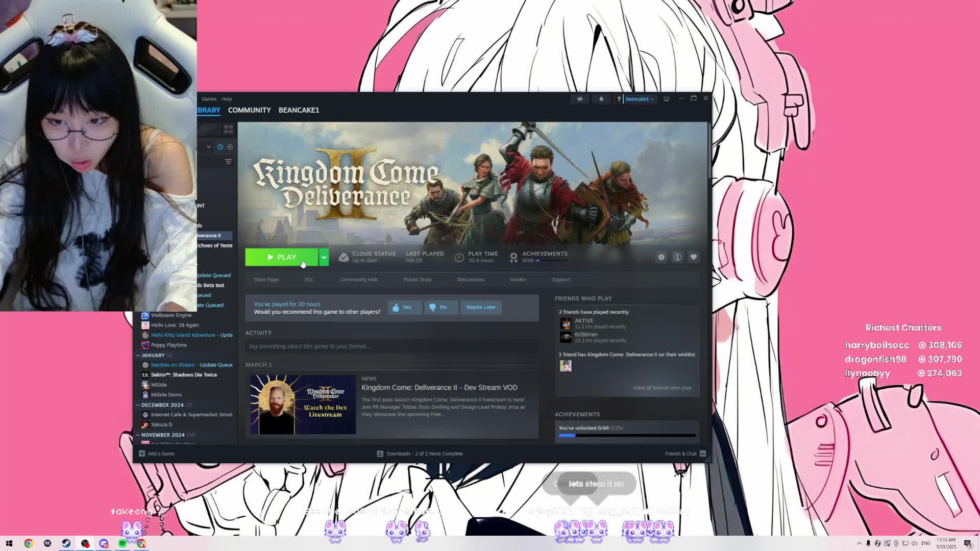Viewport: 980px width, 551px height.
Task: Click Add a Game plus icon
Action: (x=142, y=454)
